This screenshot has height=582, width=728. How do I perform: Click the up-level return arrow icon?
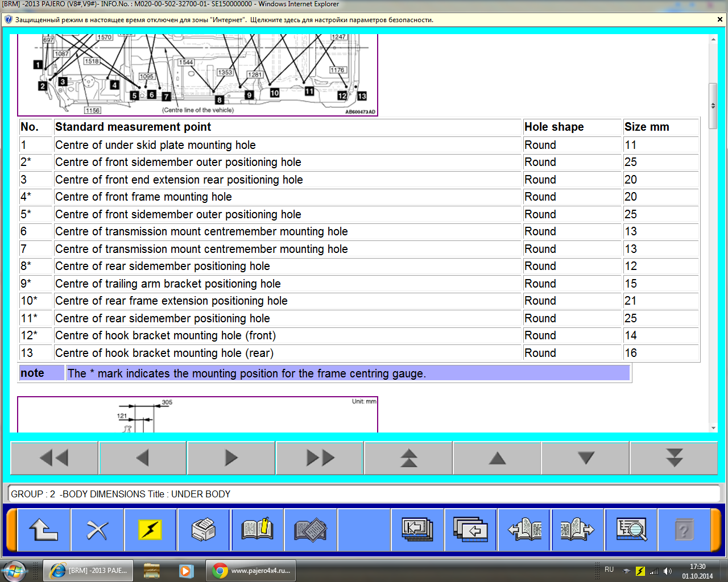coord(44,530)
